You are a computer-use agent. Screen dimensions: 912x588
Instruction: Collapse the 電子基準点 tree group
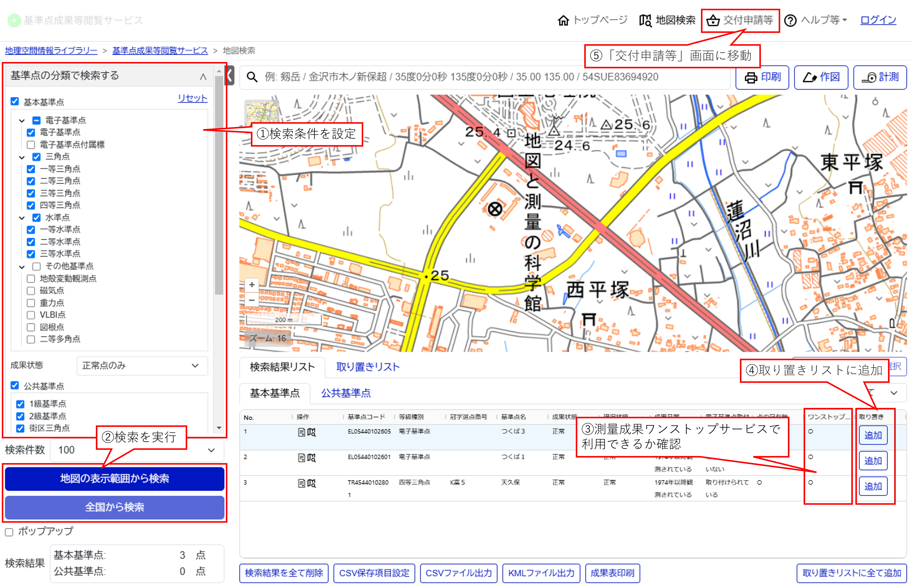pyautogui.click(x=22, y=121)
